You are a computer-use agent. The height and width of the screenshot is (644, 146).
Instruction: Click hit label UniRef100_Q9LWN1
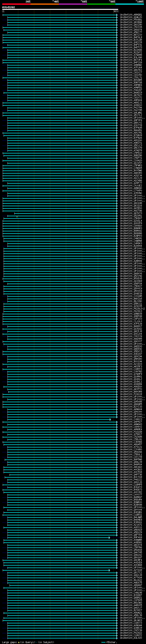(x=131, y=113)
